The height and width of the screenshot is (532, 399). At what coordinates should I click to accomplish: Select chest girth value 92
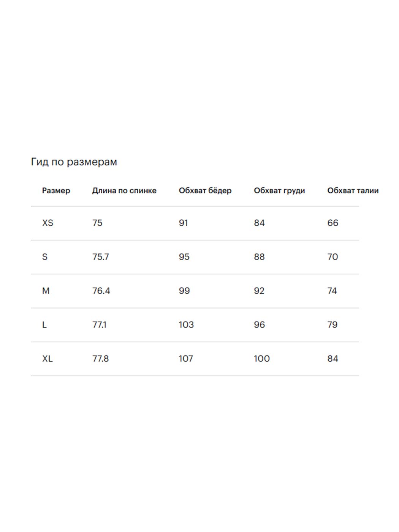click(x=259, y=291)
